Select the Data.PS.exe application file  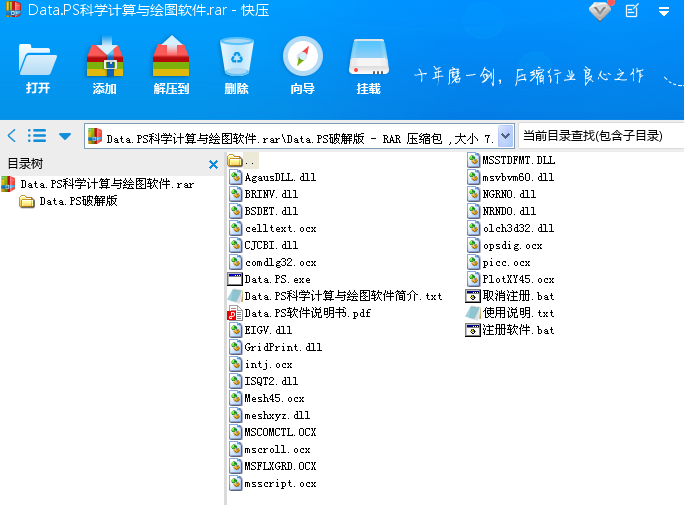[269, 279]
